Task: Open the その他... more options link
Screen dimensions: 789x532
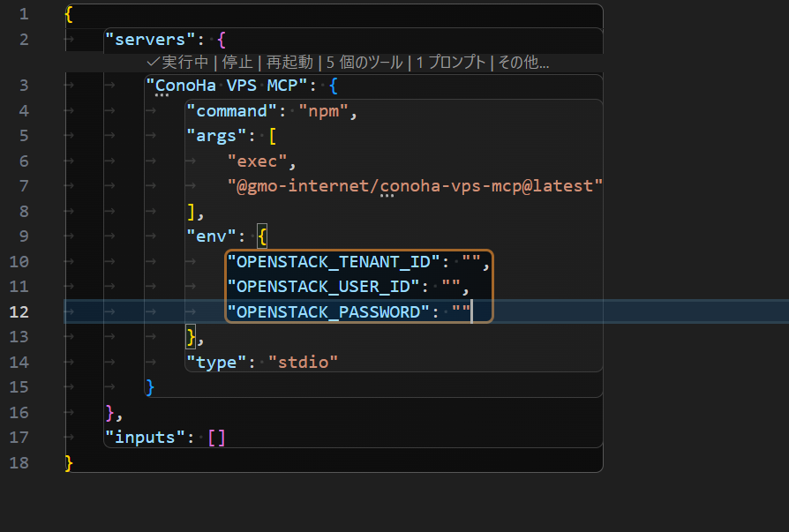Action: 523,63
